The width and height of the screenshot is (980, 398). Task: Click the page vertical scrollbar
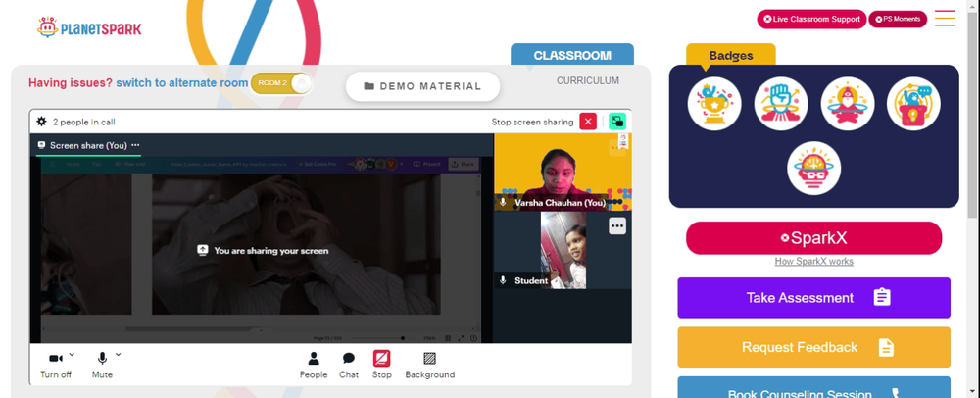974,113
